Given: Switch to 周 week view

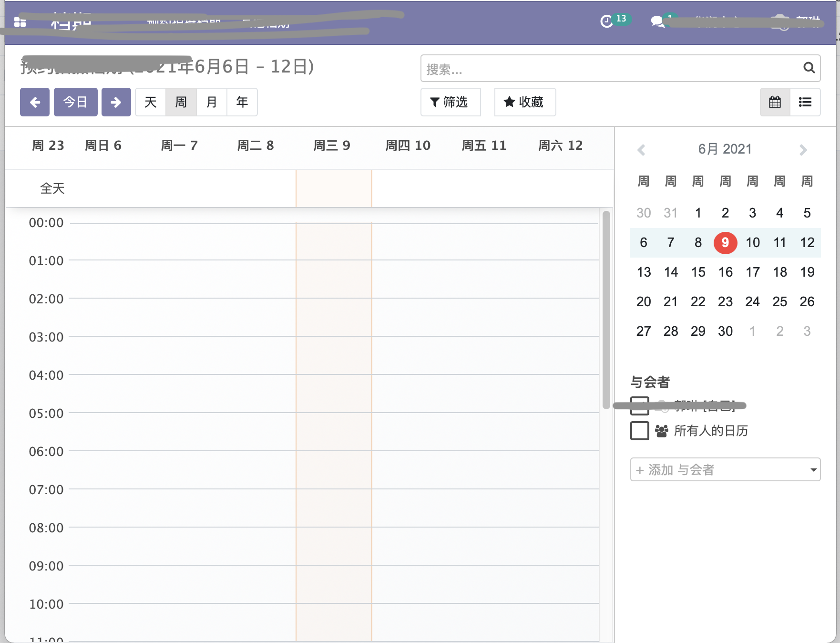Looking at the screenshot, I should tap(181, 102).
